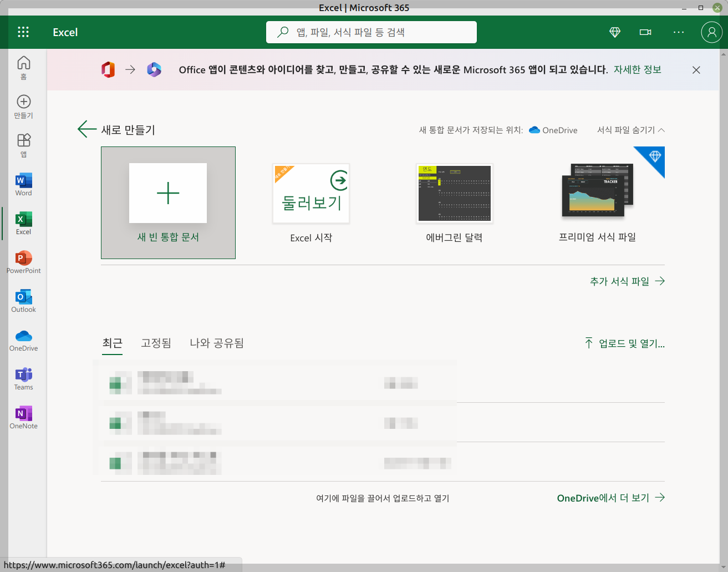Open the more options ellipsis menu
The width and height of the screenshot is (728, 572).
(x=679, y=32)
